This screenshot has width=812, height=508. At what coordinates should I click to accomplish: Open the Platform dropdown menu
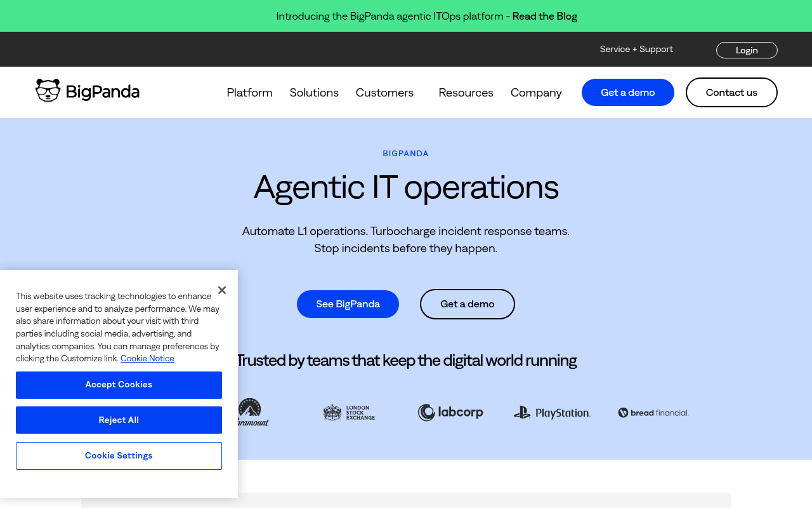[x=249, y=92]
